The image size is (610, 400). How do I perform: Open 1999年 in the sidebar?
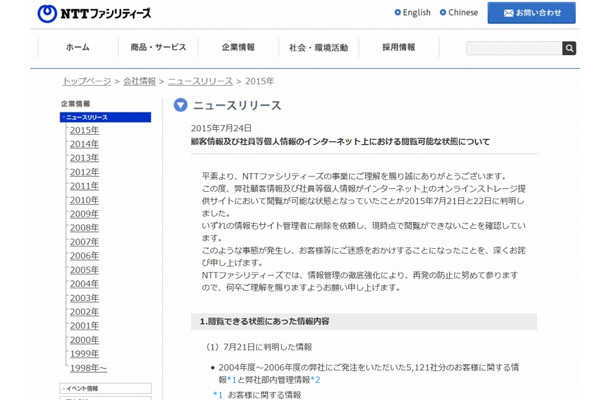[x=84, y=354]
